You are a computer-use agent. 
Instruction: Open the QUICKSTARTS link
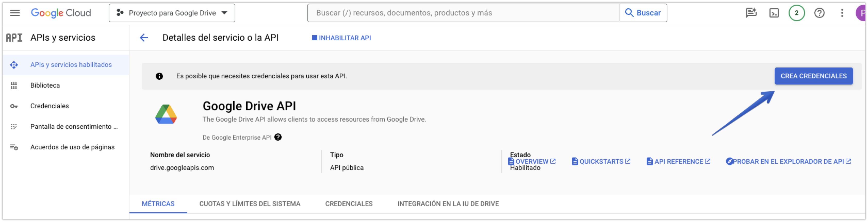(601, 161)
